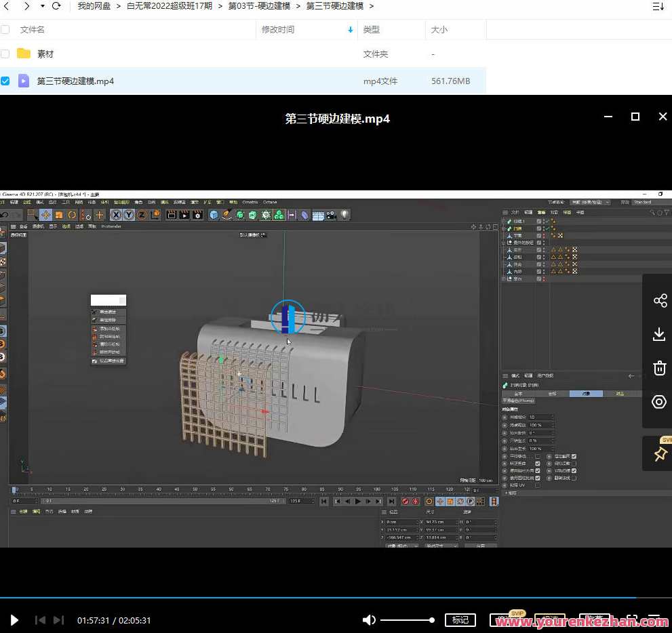Play the video with the play button
672x633 pixels.
14,620
